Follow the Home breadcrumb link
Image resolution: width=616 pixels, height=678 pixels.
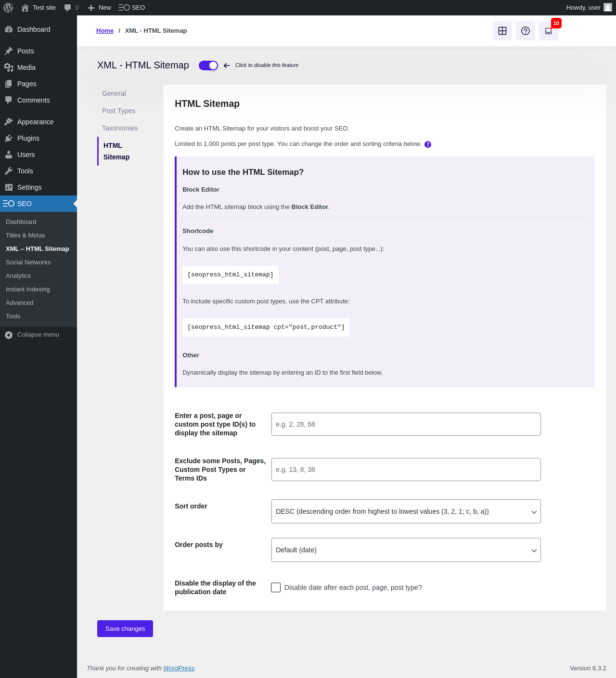click(x=105, y=31)
